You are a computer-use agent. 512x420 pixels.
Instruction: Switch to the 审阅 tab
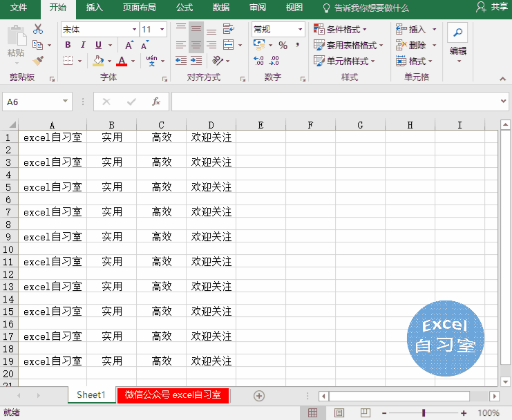point(258,8)
